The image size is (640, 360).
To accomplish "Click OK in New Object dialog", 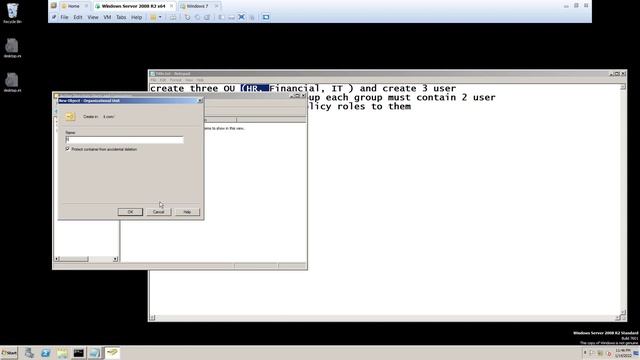I will (x=130, y=212).
